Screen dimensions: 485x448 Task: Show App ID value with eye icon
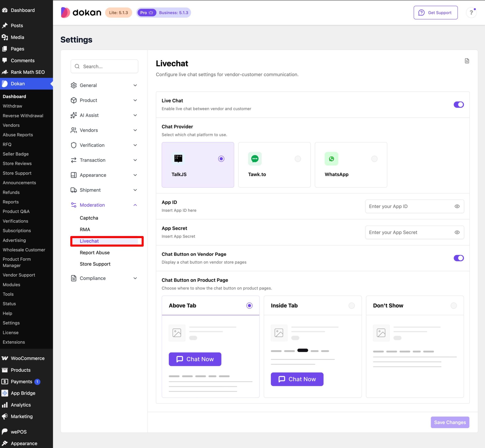coord(457,206)
